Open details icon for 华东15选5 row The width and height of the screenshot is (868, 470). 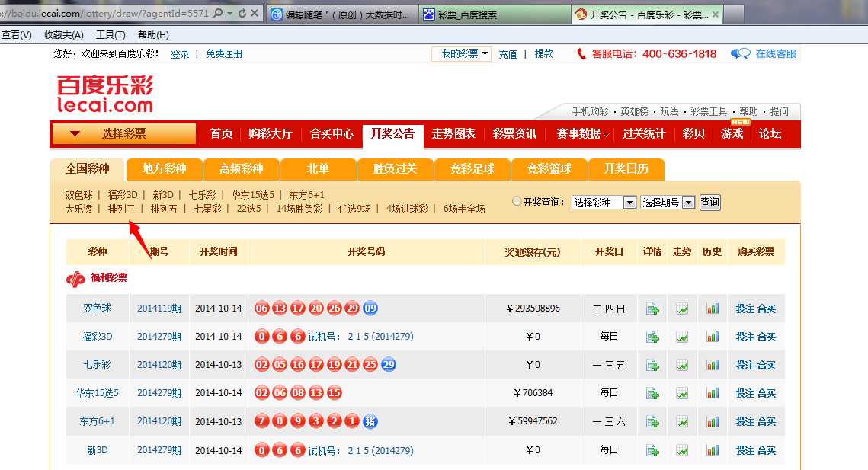(x=652, y=393)
